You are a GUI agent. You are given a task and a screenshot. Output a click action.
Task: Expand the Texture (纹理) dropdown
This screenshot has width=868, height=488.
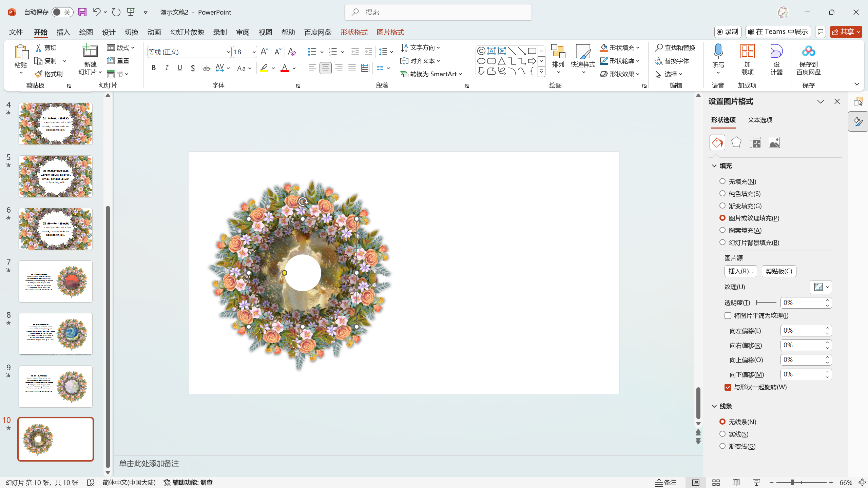[821, 287]
